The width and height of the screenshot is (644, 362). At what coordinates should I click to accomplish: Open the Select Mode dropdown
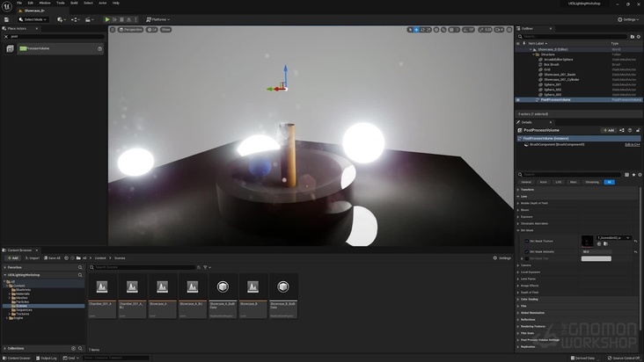pyautogui.click(x=34, y=19)
